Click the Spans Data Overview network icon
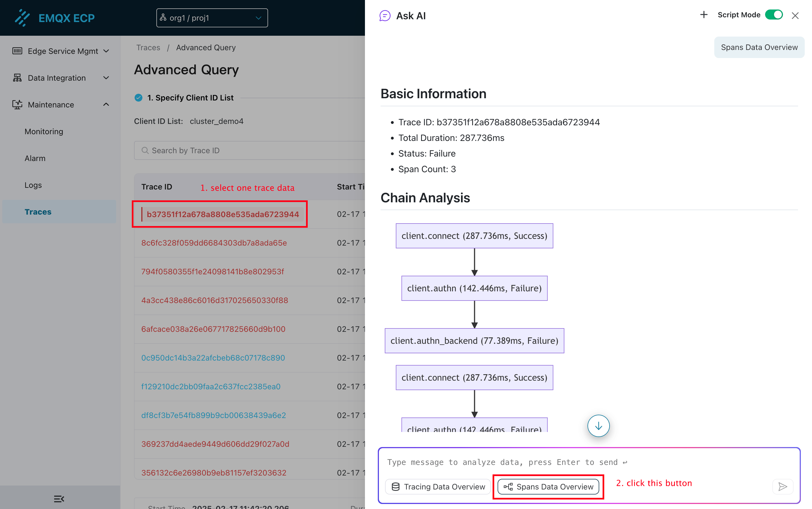 508,486
